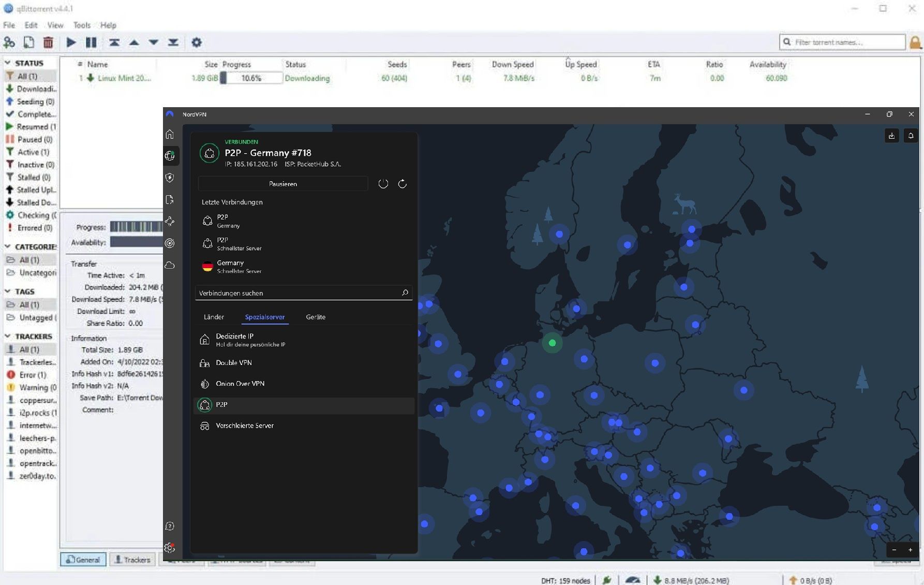Click the resume torrent play icon

coord(71,42)
